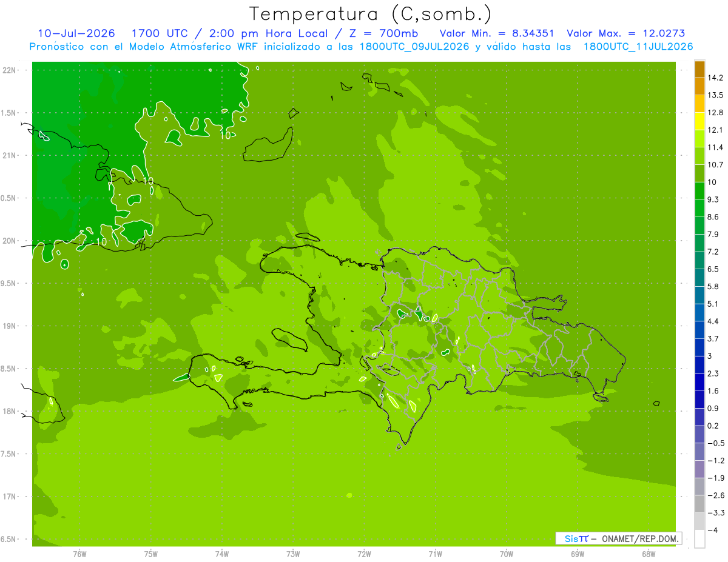
Task: Click the legend label '7.9'
Action: point(713,234)
